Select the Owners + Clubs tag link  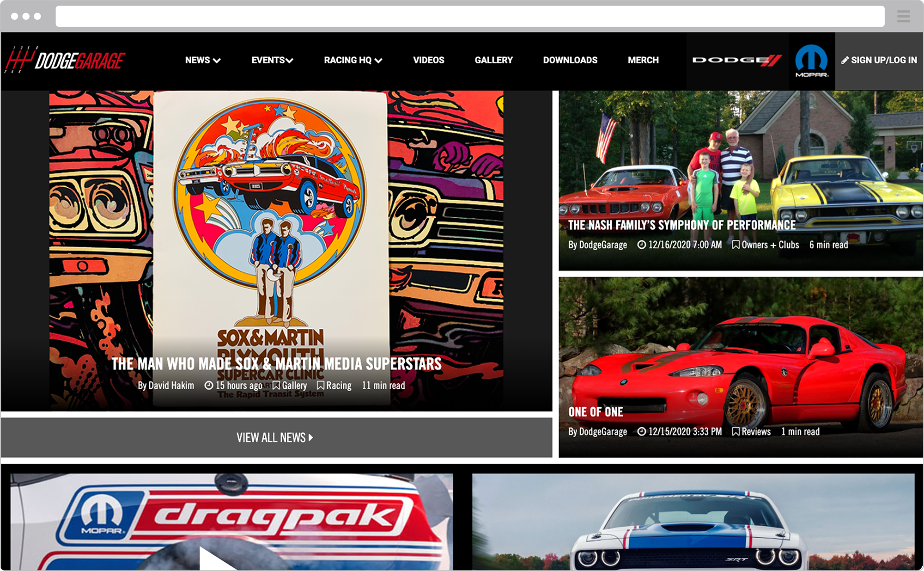click(770, 245)
